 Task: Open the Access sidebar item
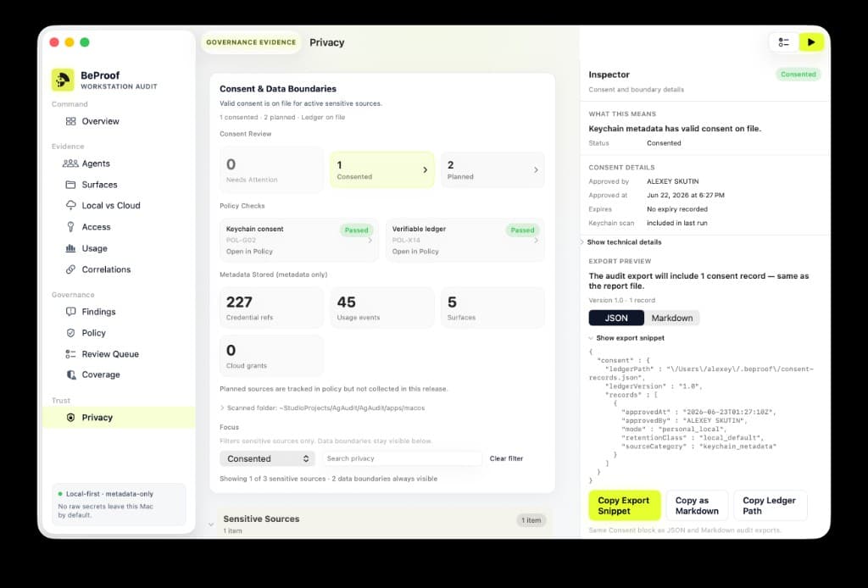[x=119, y=227]
